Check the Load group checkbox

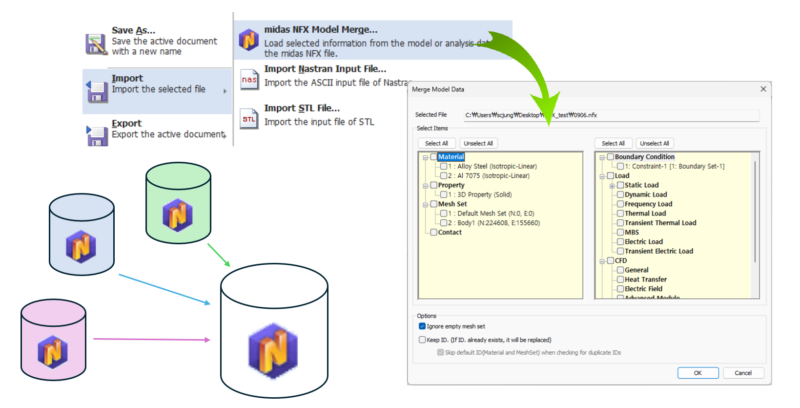pyautogui.click(x=610, y=176)
